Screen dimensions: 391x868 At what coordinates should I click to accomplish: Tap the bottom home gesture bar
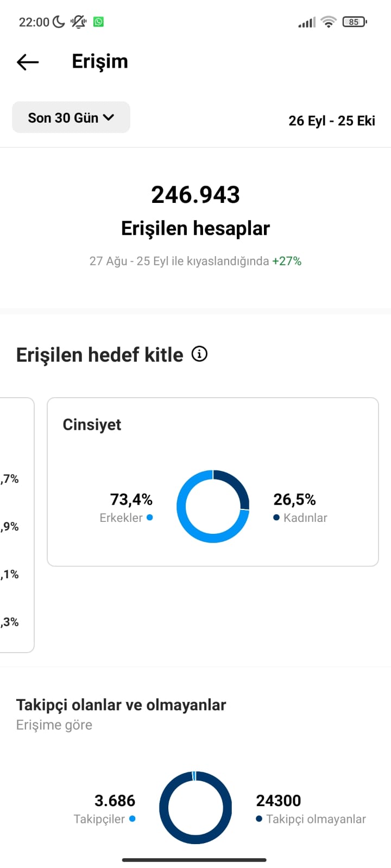click(194, 860)
